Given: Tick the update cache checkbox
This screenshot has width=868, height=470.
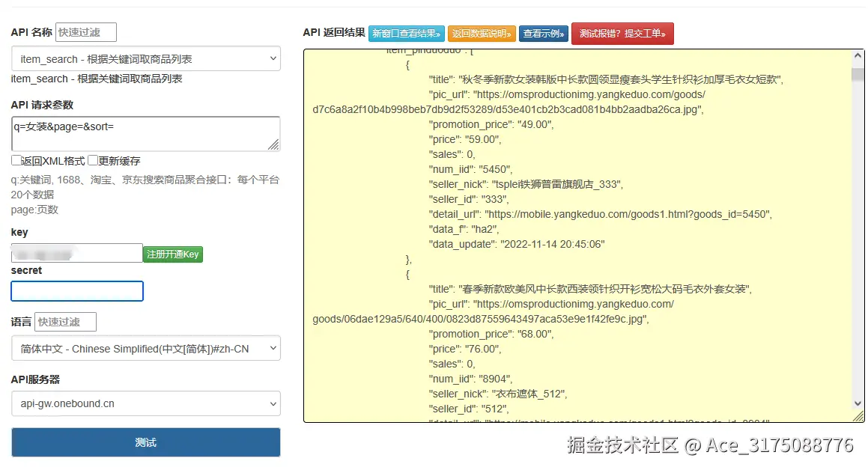Looking at the screenshot, I should [x=93, y=160].
